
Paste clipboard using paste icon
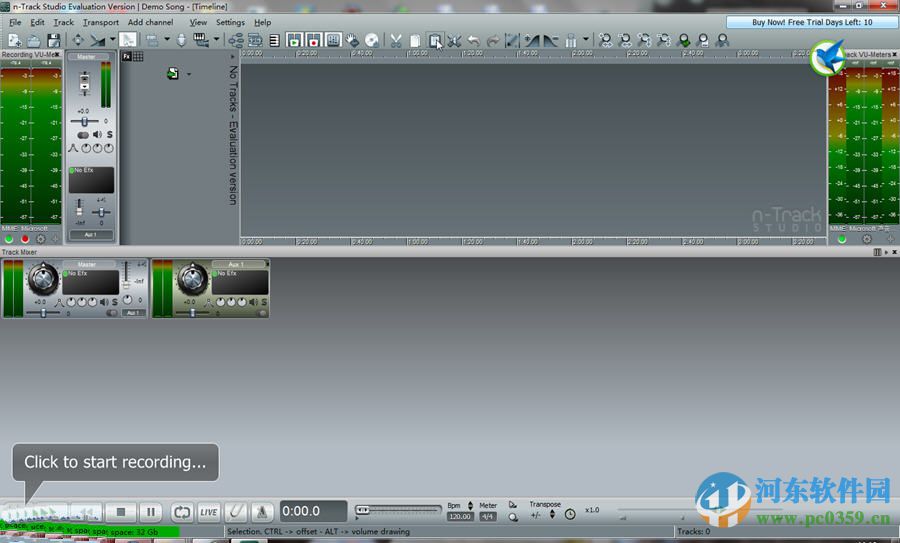pos(435,40)
